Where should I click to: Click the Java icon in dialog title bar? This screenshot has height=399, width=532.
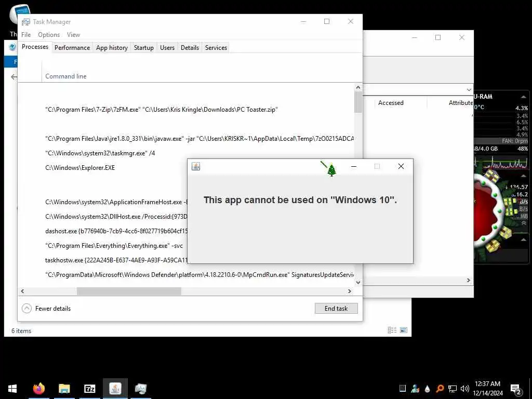coord(196,166)
